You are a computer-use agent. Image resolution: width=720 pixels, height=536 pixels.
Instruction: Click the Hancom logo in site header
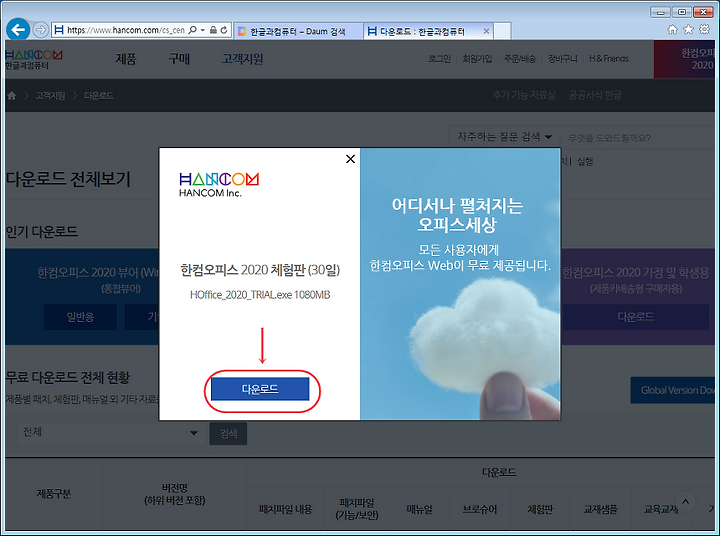[x=34, y=59]
